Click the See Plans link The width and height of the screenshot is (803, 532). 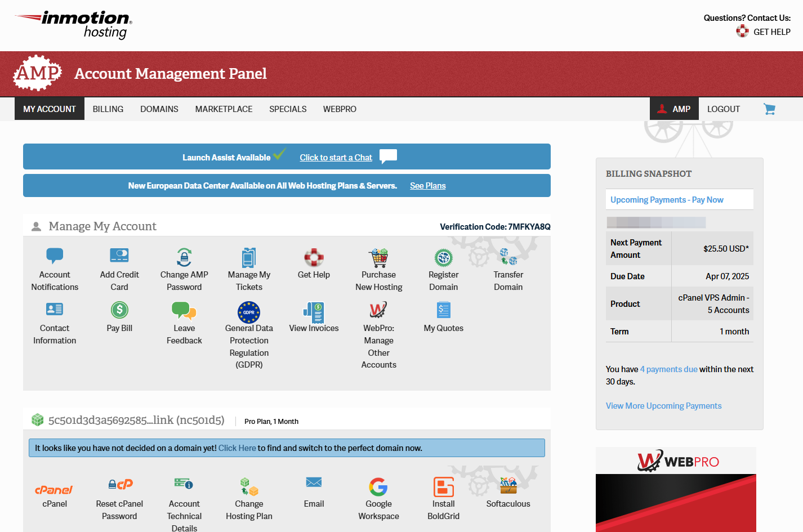pyautogui.click(x=427, y=186)
